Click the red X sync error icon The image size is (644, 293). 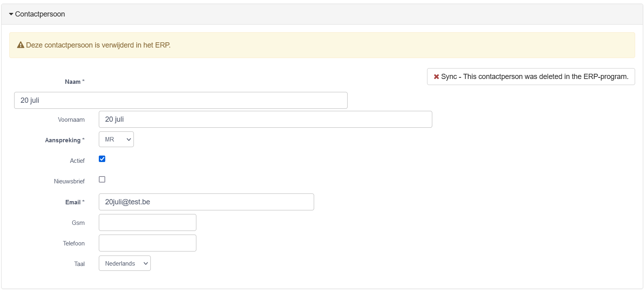[x=436, y=77]
